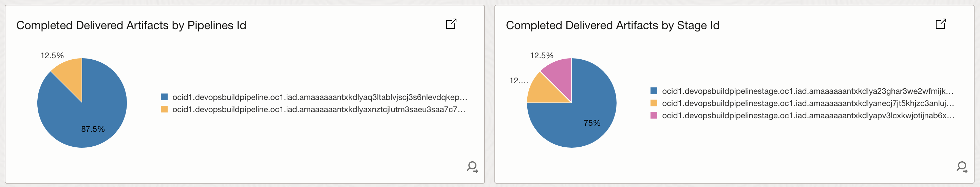
Task: Select stage legend entry ending apv3lcxkwjotijnab6x
Action: (808, 116)
